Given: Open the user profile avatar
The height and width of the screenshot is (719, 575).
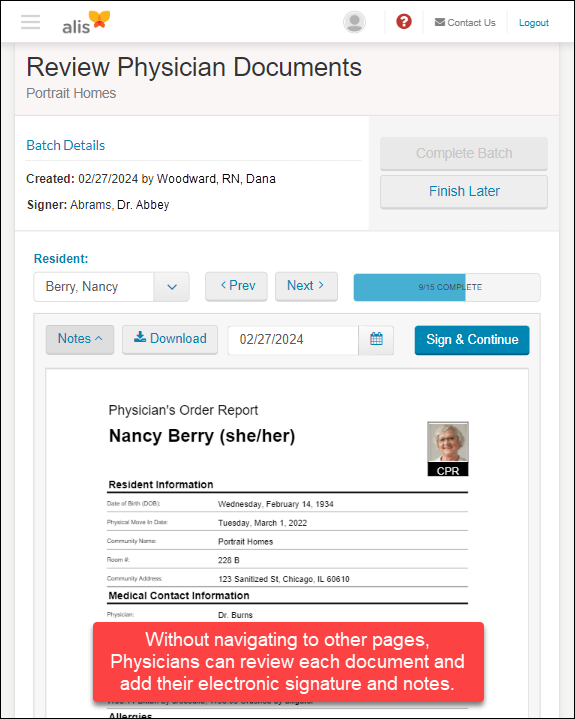Looking at the screenshot, I should (354, 22).
